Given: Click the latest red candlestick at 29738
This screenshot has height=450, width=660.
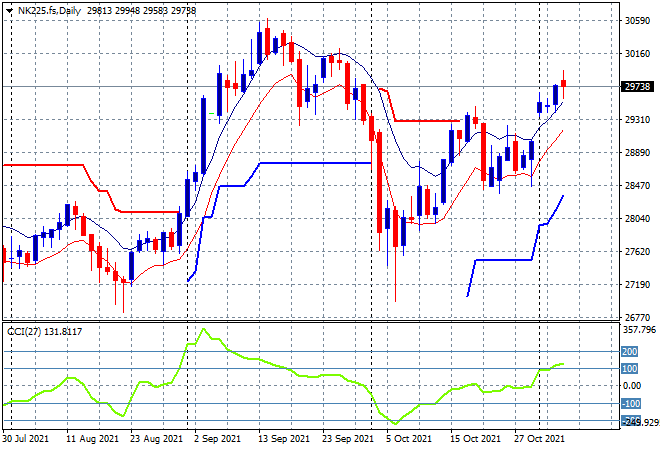Looking at the screenshot, I should (x=564, y=83).
